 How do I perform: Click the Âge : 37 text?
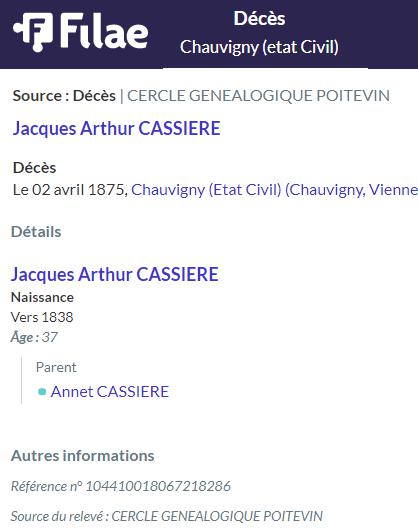34,337
